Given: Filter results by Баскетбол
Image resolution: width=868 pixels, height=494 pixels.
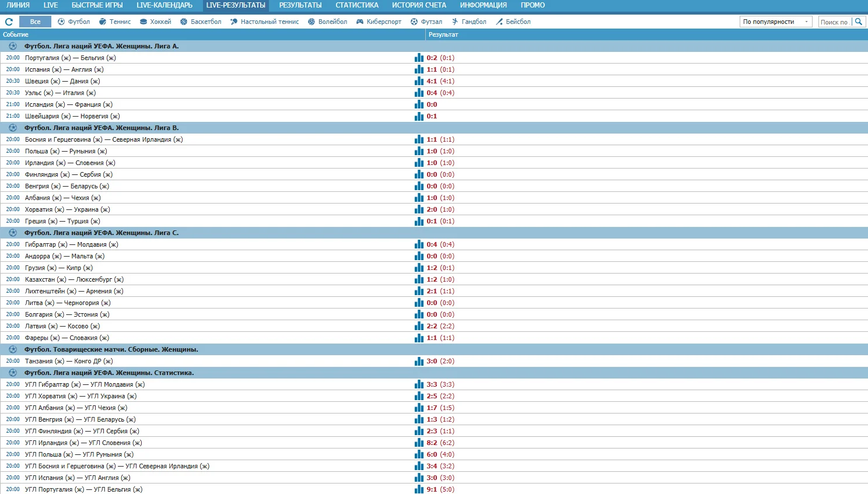Looking at the screenshot, I should tap(201, 22).
